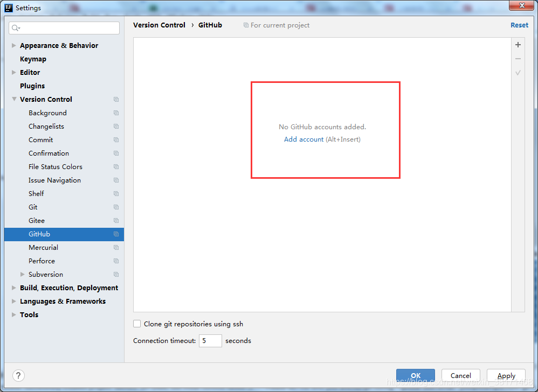The image size is (538, 392).
Task: Expand the Tools section
Action: coord(13,314)
